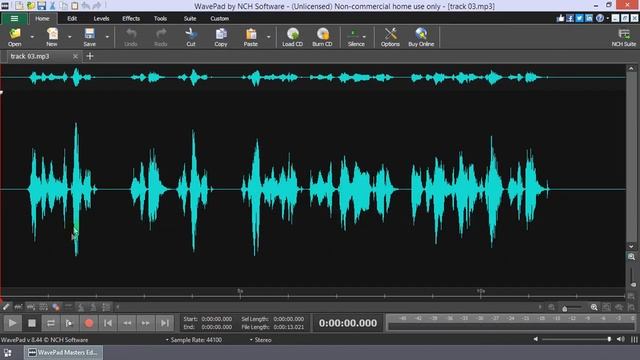Open the Stereo channel dropdown
Image resolution: width=640 pixels, height=360 pixels.
260,340
